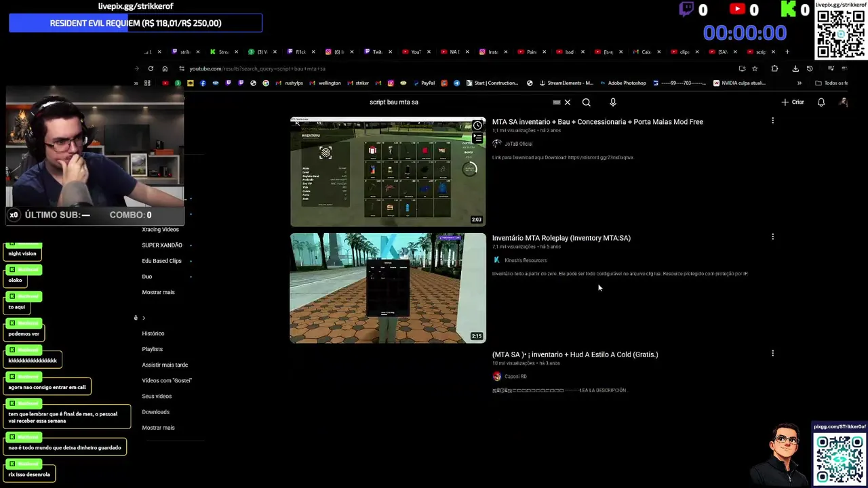
Task: Open YouTube notifications bell
Action: (821, 102)
